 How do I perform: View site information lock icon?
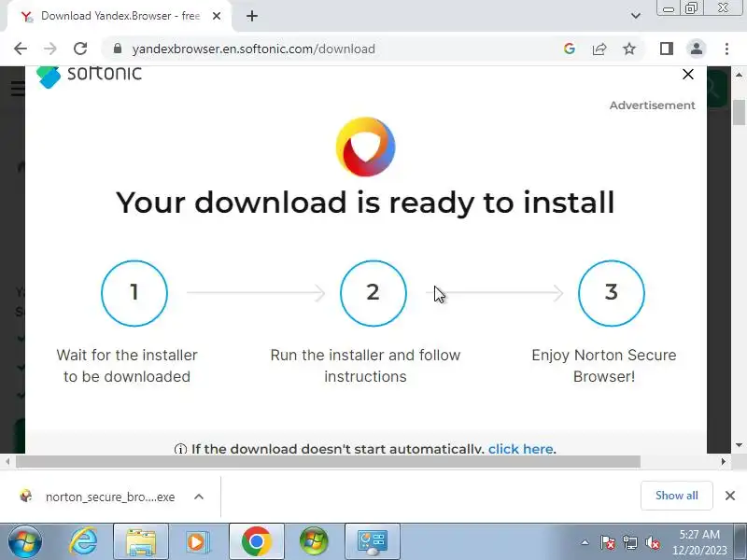point(118,49)
